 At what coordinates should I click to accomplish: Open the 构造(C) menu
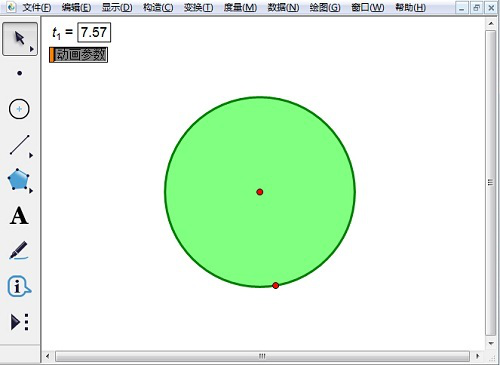pyautogui.click(x=158, y=7)
